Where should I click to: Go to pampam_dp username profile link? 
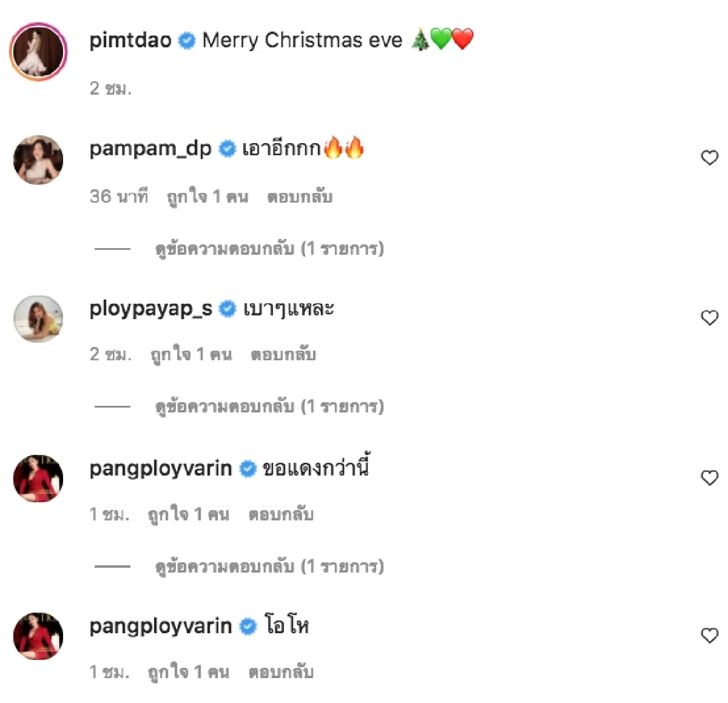[150, 149]
